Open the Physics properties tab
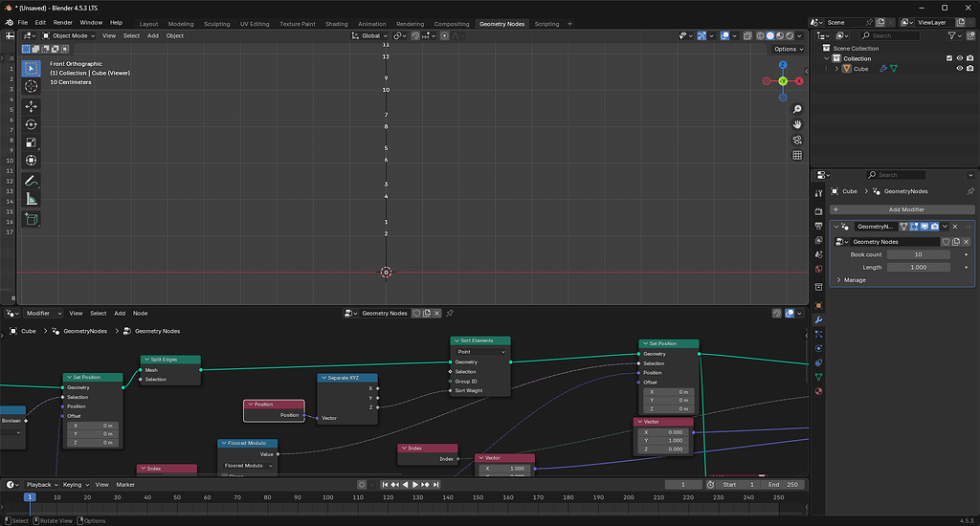The width and height of the screenshot is (980, 526). 819,348
